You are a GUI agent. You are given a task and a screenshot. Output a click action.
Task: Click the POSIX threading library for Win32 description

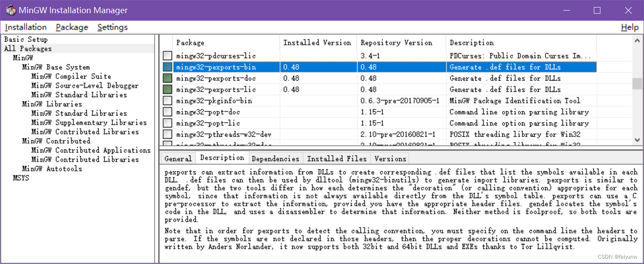pos(515,134)
